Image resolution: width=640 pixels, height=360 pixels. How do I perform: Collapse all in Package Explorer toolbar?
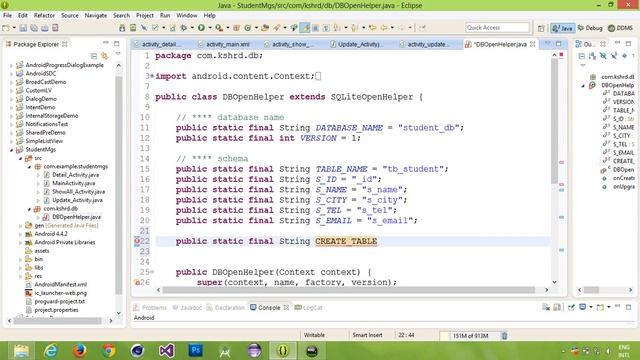(x=94, y=55)
